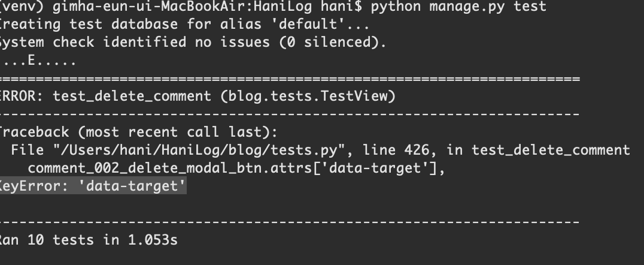Click the dashed separator above 'Ran 10 tests'

click(x=290, y=222)
